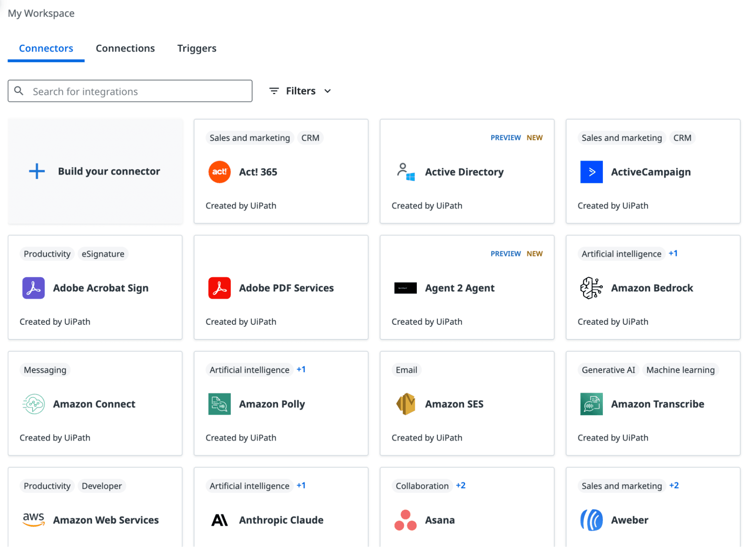756x547 pixels.
Task: Click the Anthropic Claude logo icon
Action: (219, 520)
